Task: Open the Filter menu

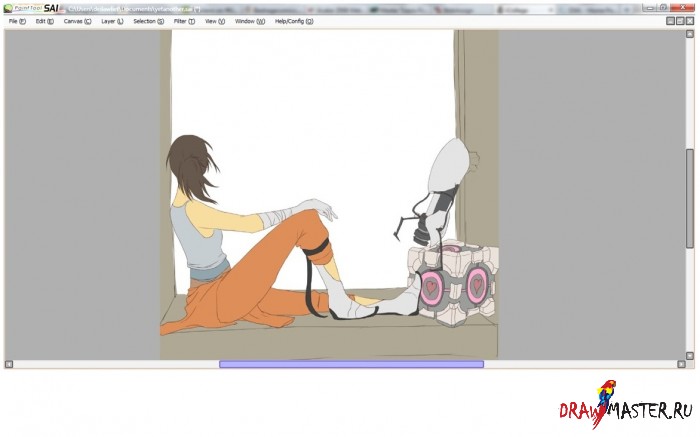Action: point(184,21)
